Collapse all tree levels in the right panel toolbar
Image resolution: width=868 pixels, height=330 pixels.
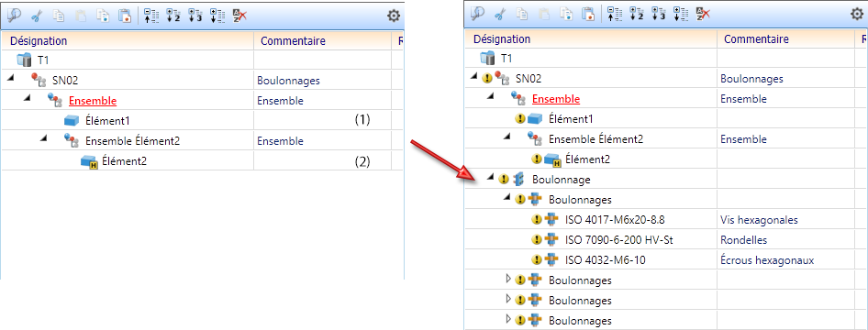[x=615, y=14]
